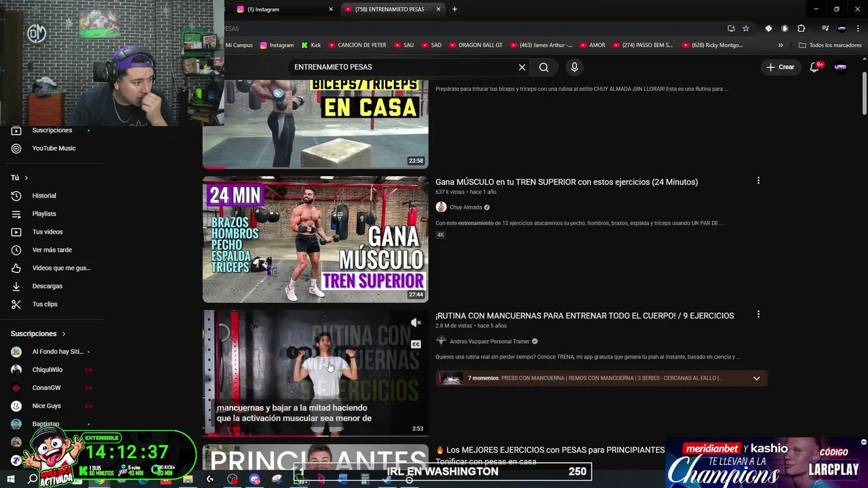Open the Ricky Montgomery bookmark
The width and height of the screenshot is (868, 488).
tap(712, 45)
